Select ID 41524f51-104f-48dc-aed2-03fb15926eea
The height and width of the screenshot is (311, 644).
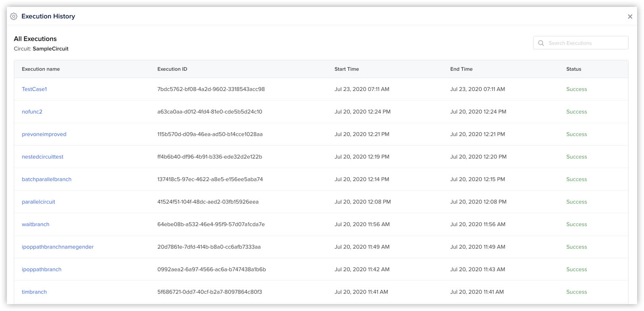(208, 202)
